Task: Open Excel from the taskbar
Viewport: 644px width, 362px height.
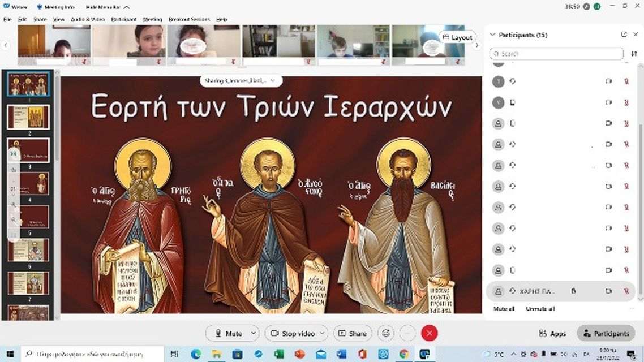Action: click(x=279, y=354)
